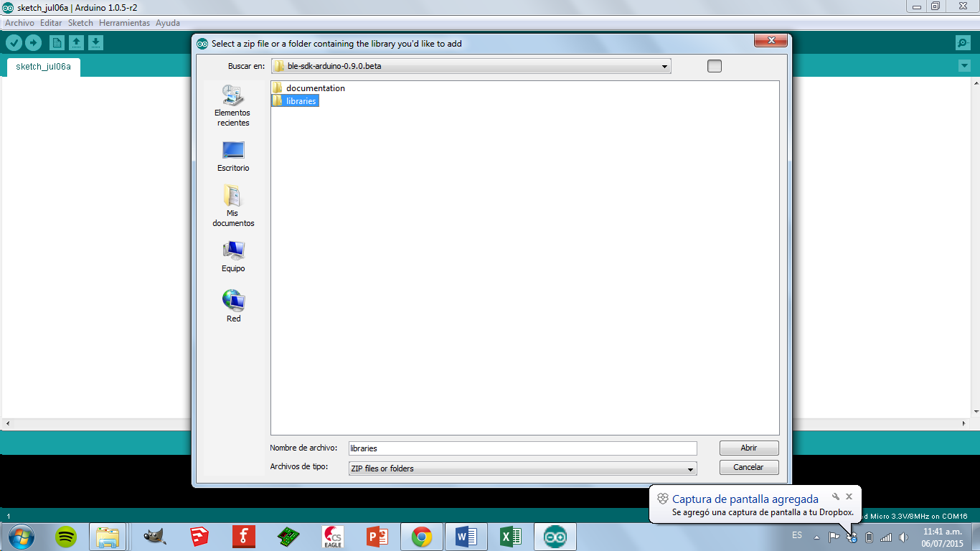The image size is (980, 551).
Task: Click the Open sketch up-arrow icon
Action: pos(76,42)
